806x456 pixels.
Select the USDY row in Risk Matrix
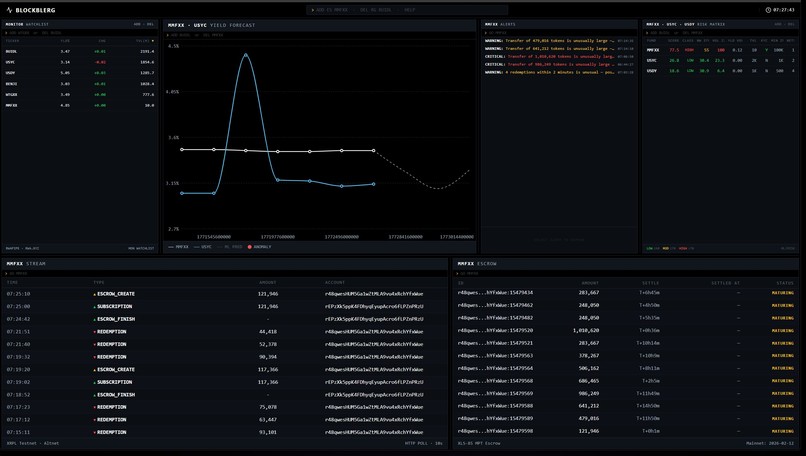pyautogui.click(x=721, y=71)
